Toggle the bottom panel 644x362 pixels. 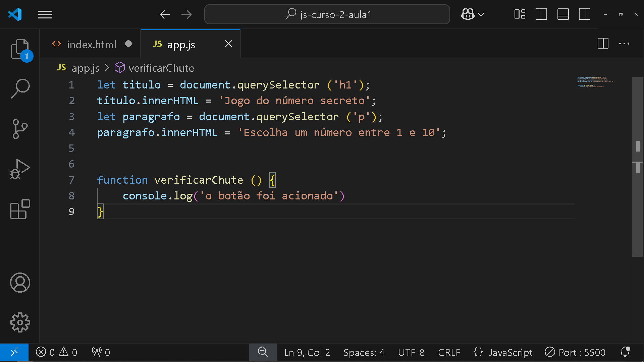[563, 14]
